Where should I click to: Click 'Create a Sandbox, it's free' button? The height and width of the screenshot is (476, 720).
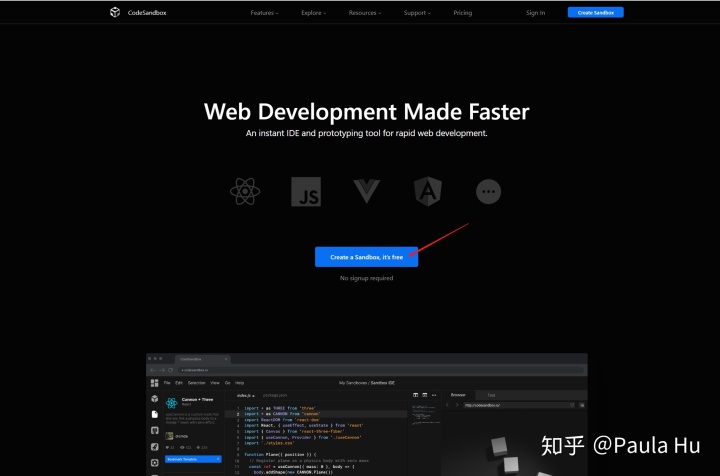tap(366, 257)
